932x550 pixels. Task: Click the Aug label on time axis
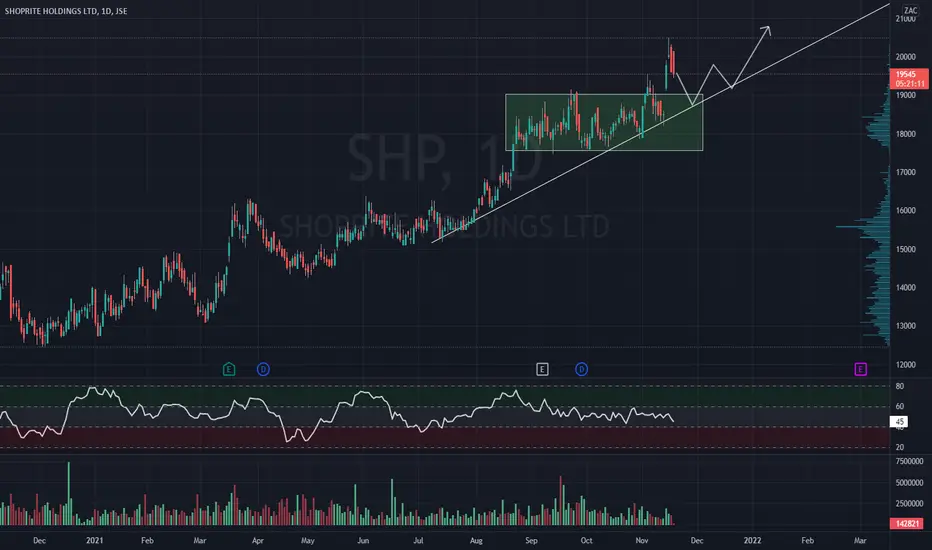pos(476,540)
